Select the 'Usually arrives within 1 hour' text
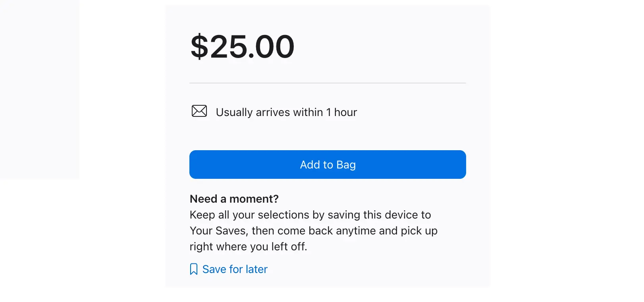The height and width of the screenshot is (302, 644). coord(286,112)
